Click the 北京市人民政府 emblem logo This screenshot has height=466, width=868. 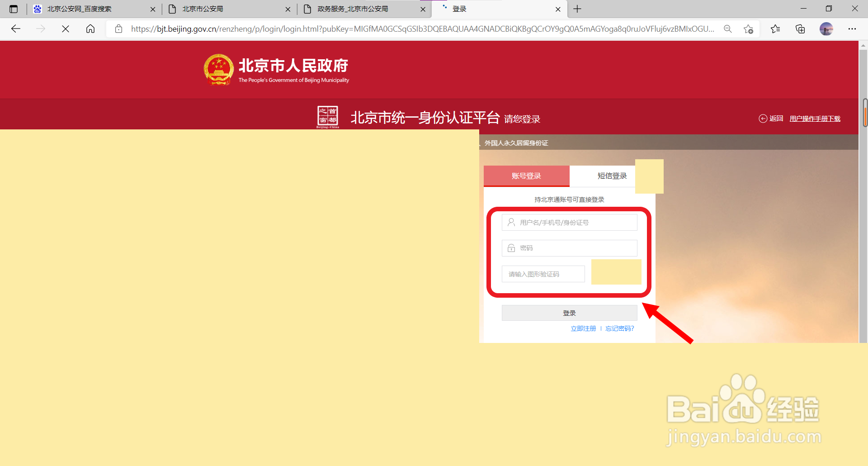pyautogui.click(x=219, y=70)
